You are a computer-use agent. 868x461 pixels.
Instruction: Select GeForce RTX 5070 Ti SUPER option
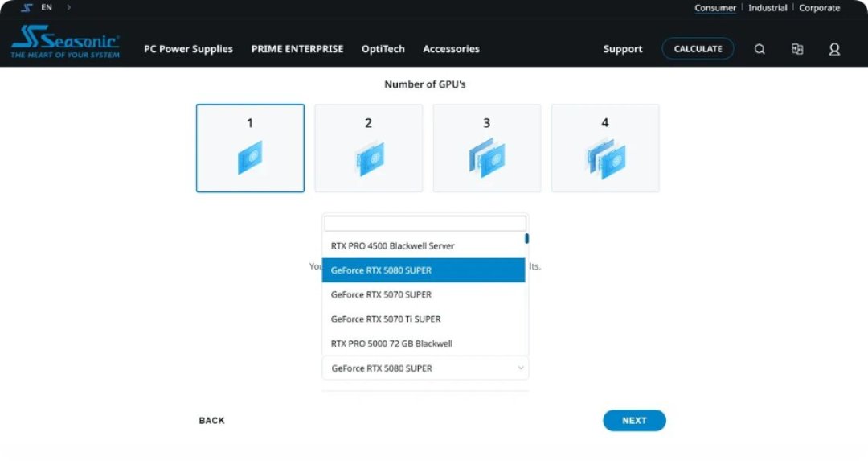(424, 319)
